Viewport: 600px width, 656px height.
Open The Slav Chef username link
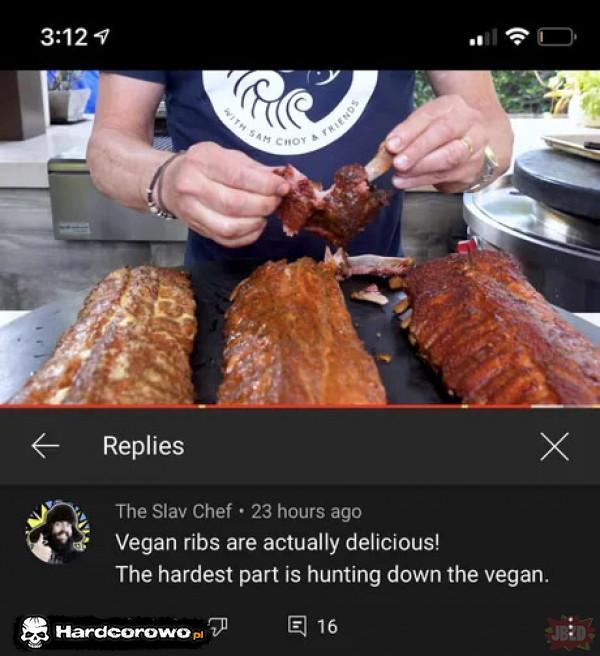(173, 511)
